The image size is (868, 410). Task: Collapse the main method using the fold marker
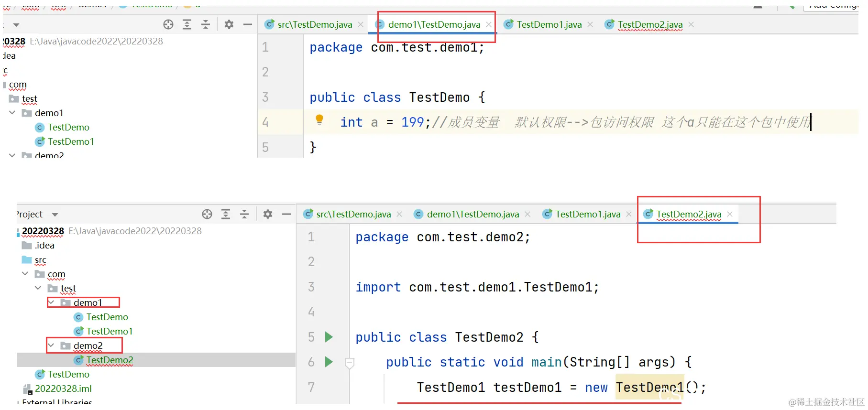[350, 363]
